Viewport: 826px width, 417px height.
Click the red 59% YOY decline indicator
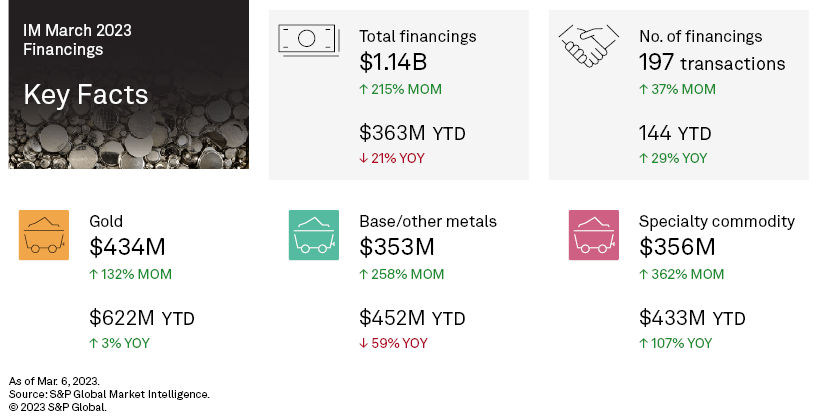click(x=393, y=343)
